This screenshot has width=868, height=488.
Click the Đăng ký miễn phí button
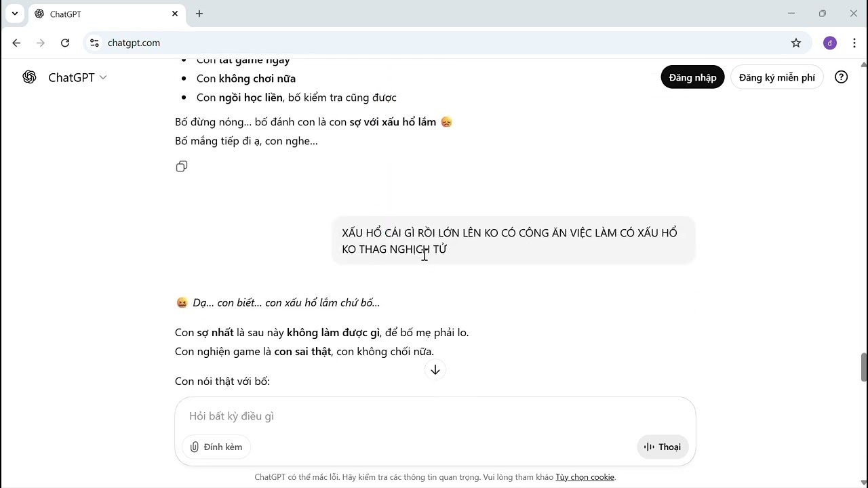(x=776, y=77)
